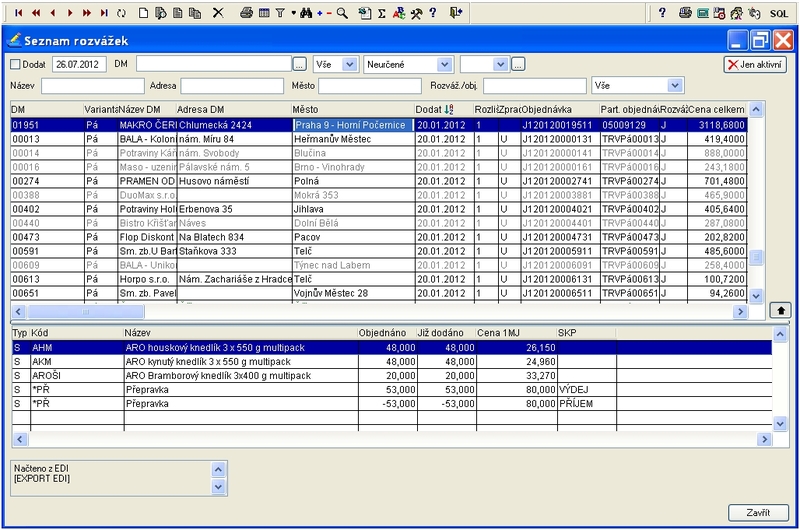The image size is (800, 530).
Task: Click the printer icon in main toolbar
Action: [247, 12]
